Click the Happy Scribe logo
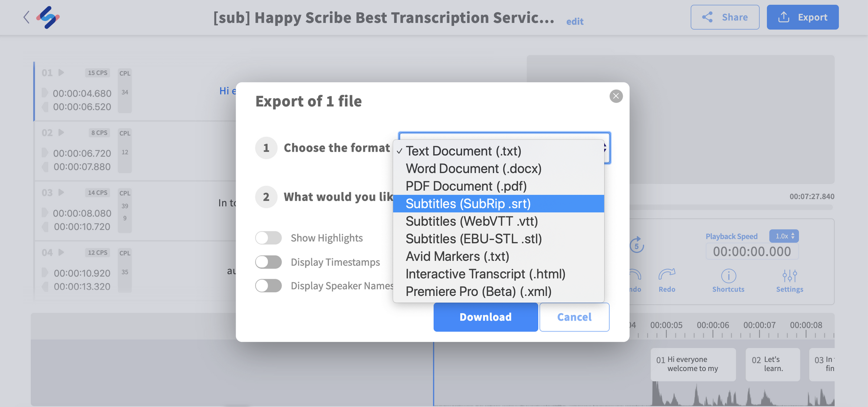Viewport: 868px width, 407px height. tap(48, 17)
